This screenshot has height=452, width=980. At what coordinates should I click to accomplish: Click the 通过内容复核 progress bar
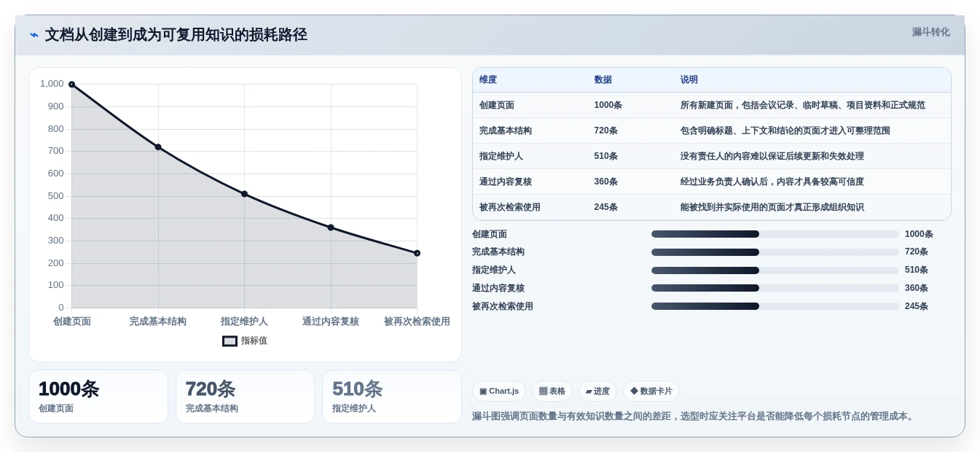pos(775,288)
